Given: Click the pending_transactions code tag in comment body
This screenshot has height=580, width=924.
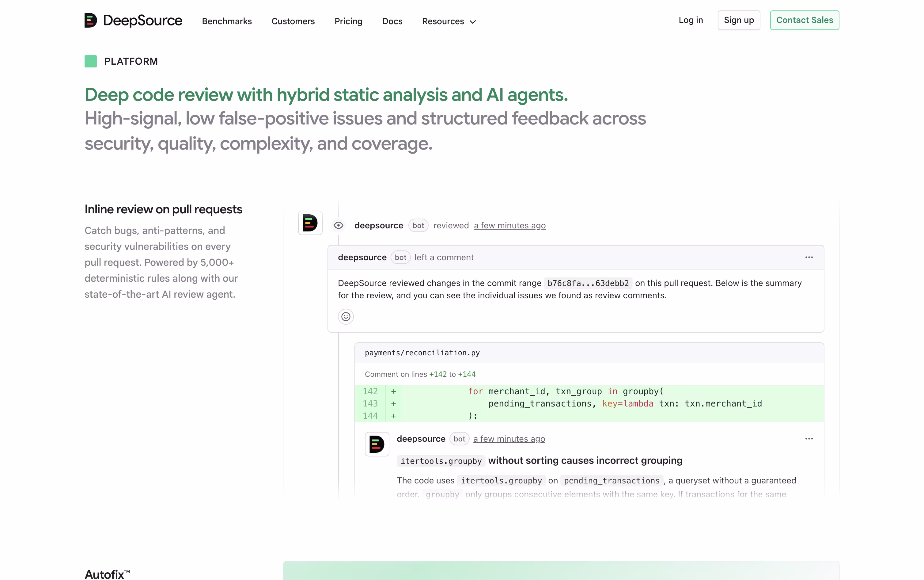Looking at the screenshot, I should pyautogui.click(x=612, y=481).
